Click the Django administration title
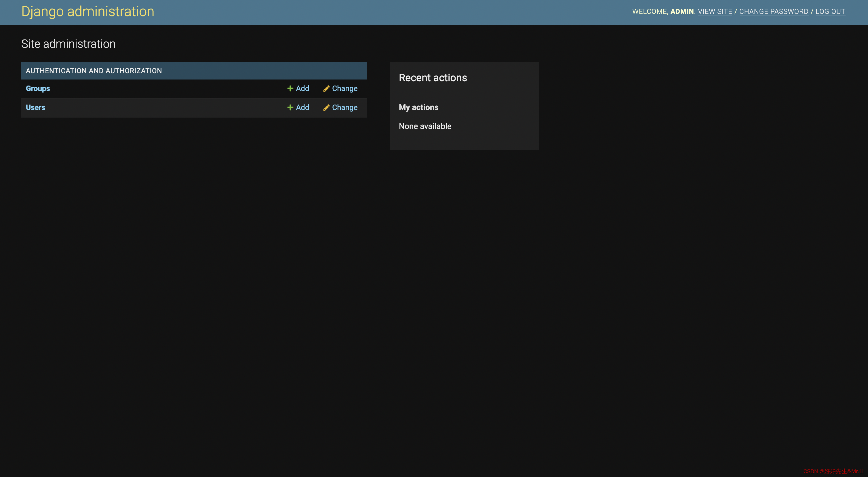Screen dimensions: 868x477 pos(88,12)
